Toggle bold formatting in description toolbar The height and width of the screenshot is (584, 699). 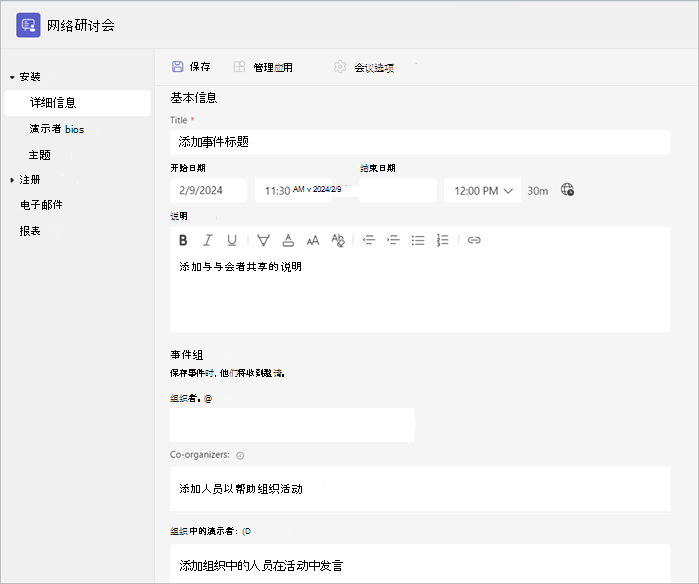click(x=183, y=240)
